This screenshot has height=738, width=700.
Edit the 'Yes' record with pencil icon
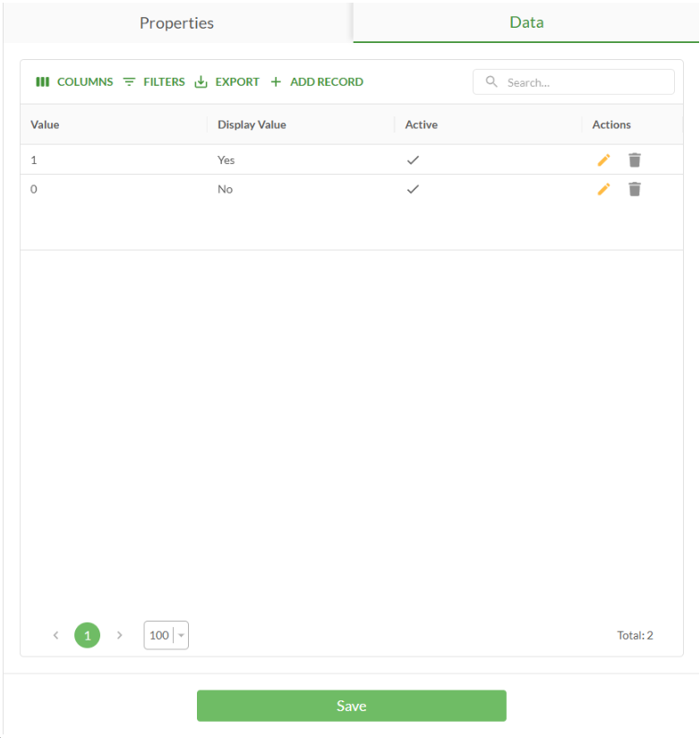pyautogui.click(x=603, y=160)
